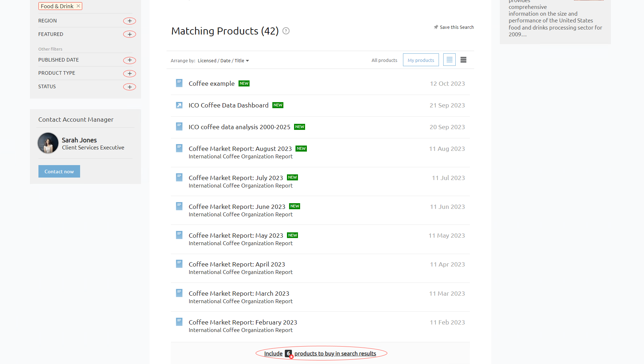Select the My products tab
This screenshot has width=644, height=364.
click(x=421, y=60)
